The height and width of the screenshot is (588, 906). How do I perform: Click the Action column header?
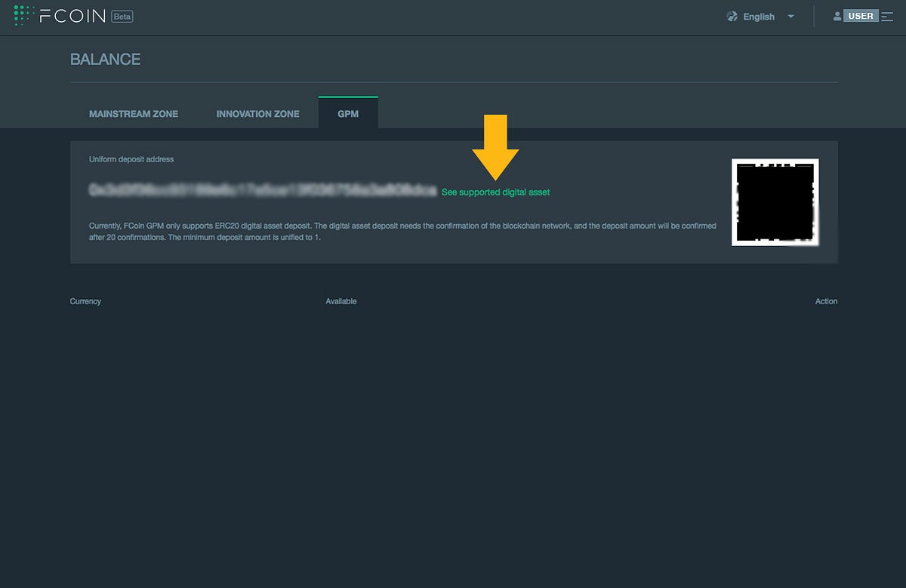coord(826,301)
